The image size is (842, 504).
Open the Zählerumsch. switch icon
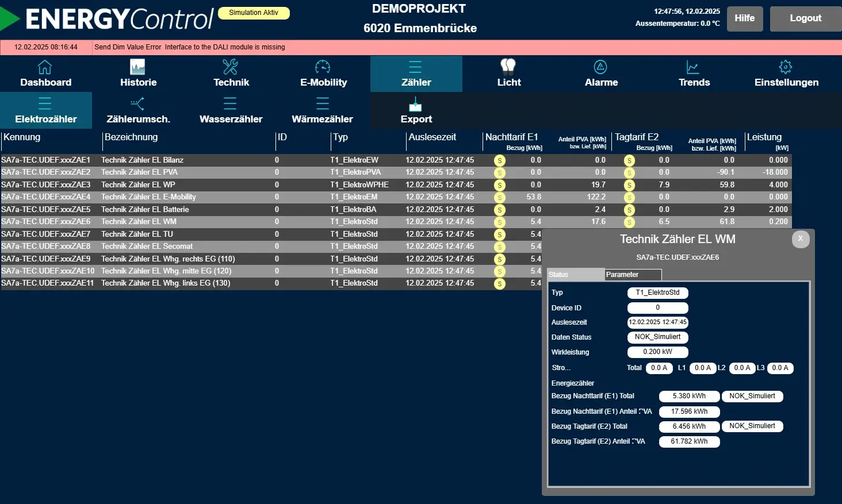click(137, 103)
